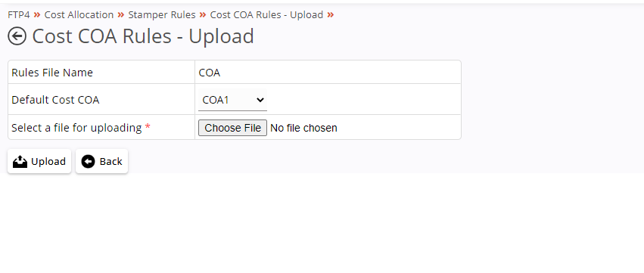Click the trailing red chevron ending the breadcrumb
Screen dimensions: 644x273
click(x=331, y=15)
